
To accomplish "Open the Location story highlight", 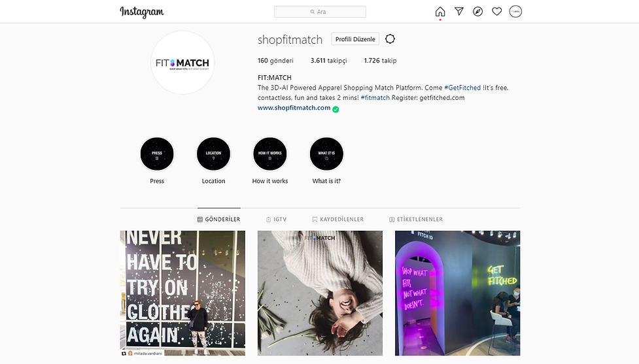I will pos(213,154).
